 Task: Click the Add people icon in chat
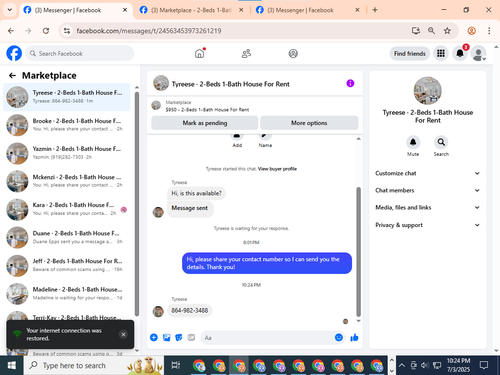237,136
